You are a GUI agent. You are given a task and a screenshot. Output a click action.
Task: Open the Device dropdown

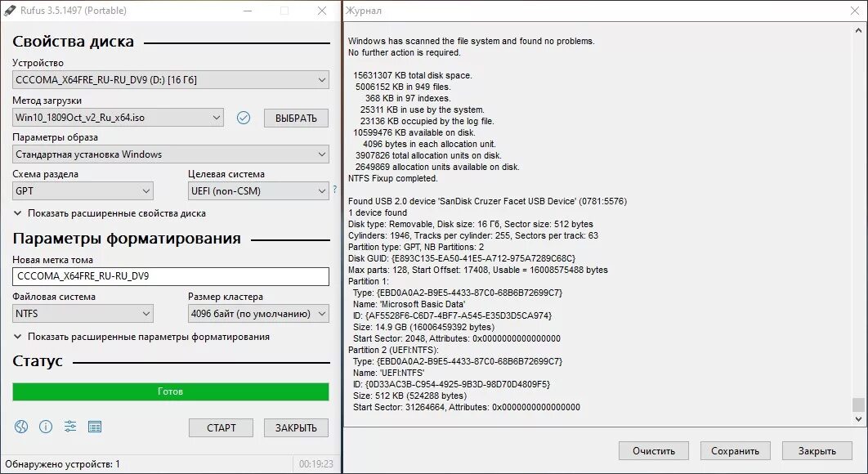pos(171,80)
